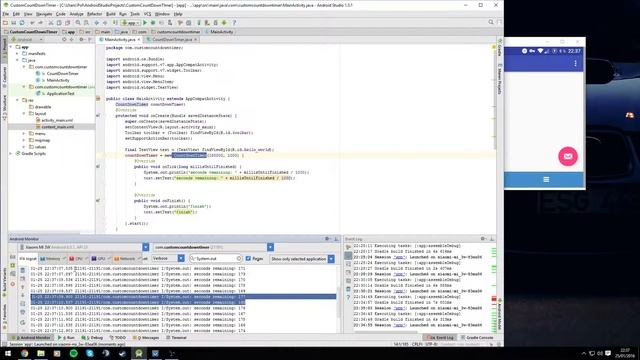Click the Help question mark toolbar icon

(x=234, y=23)
